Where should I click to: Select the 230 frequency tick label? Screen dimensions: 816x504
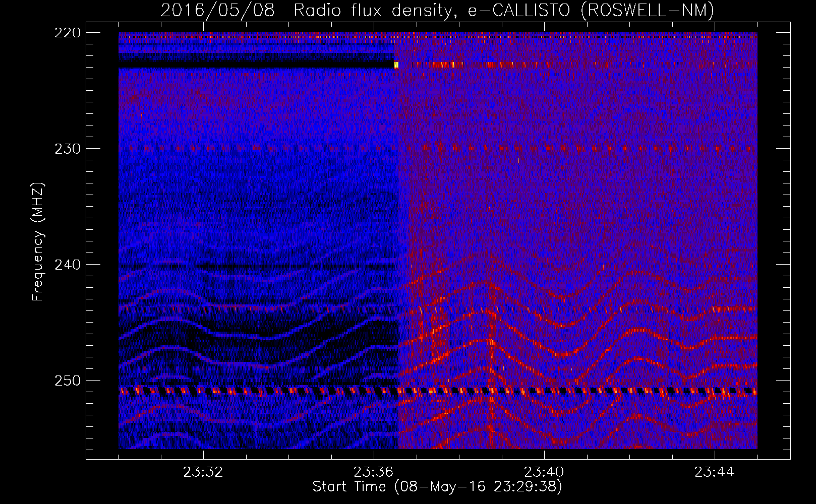point(67,149)
